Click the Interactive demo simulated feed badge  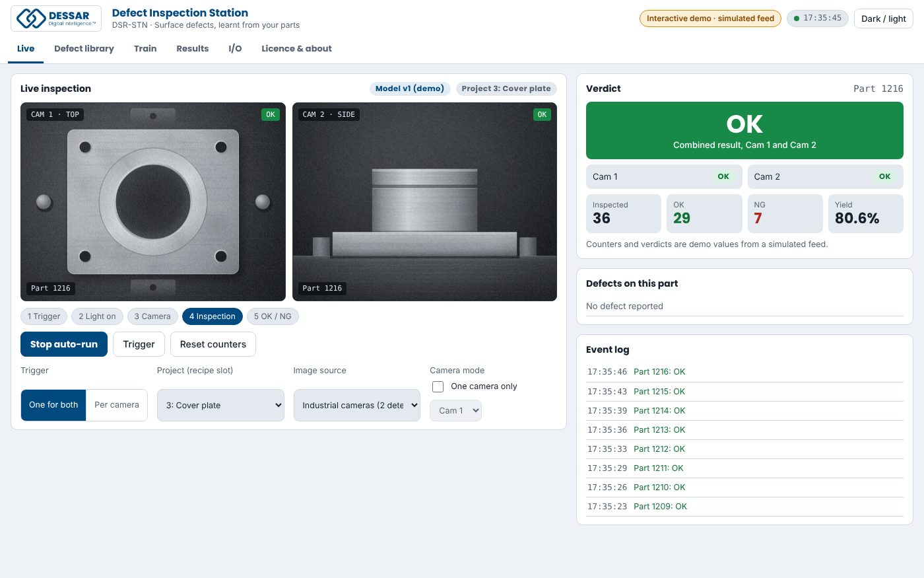tap(710, 18)
